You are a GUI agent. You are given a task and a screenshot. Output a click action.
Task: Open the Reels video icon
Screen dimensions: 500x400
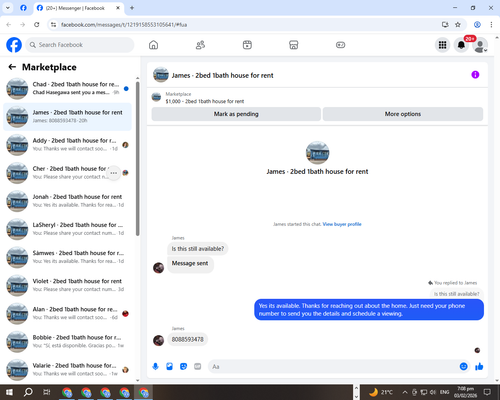[247, 45]
